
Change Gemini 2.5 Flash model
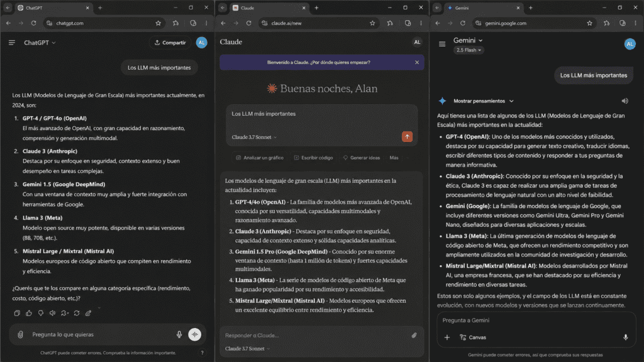pos(469,50)
